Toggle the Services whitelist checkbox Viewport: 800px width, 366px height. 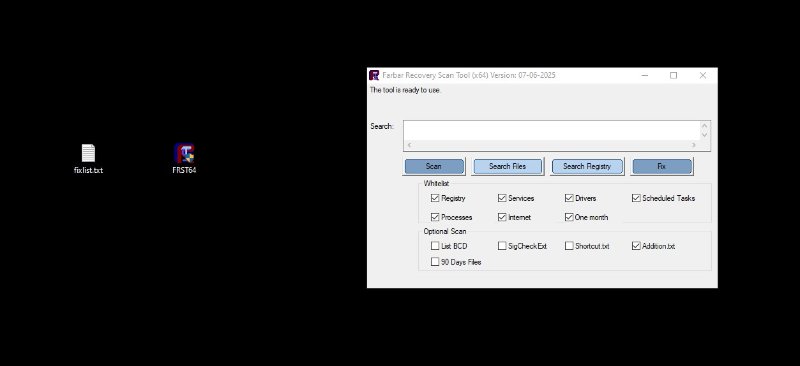click(502, 198)
